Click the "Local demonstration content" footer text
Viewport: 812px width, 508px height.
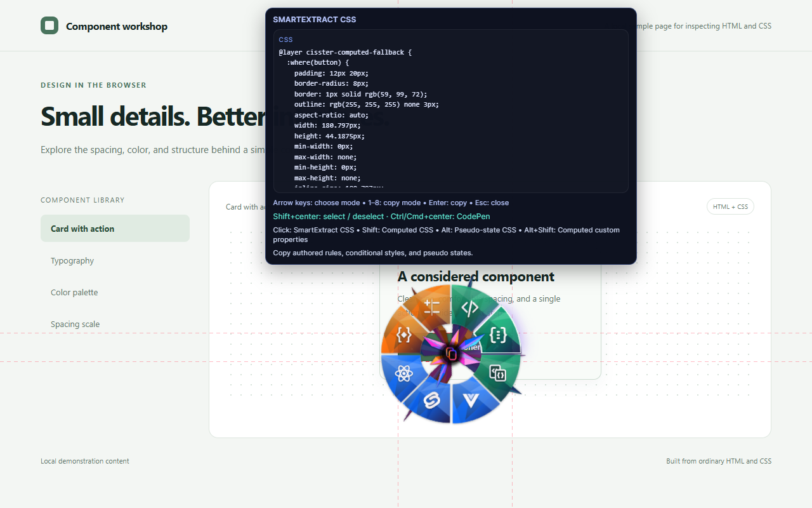[x=85, y=461]
